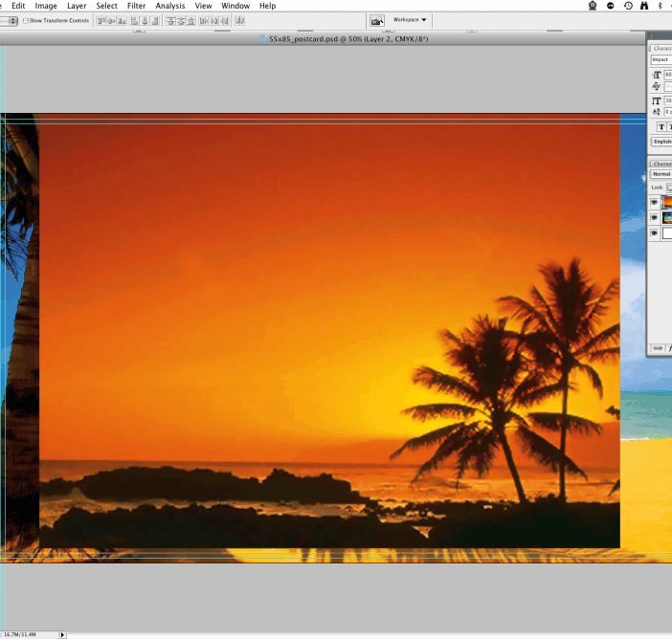Click the Faux Bold T button
The height and width of the screenshot is (639, 672).
click(x=661, y=126)
